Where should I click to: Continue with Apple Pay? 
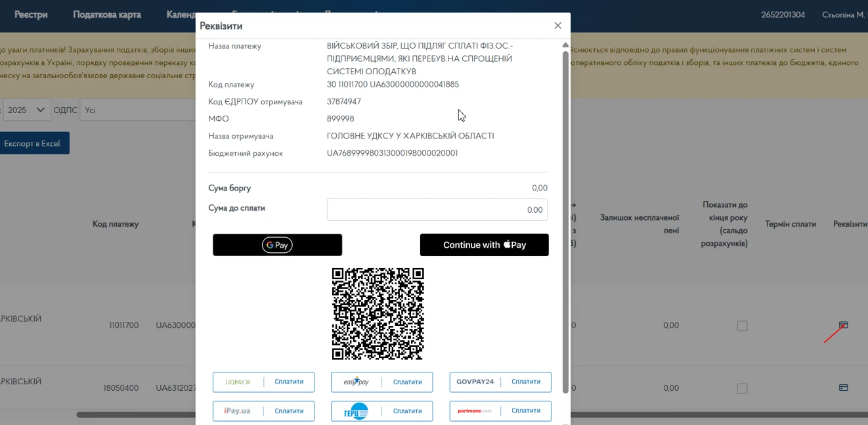[x=484, y=245]
